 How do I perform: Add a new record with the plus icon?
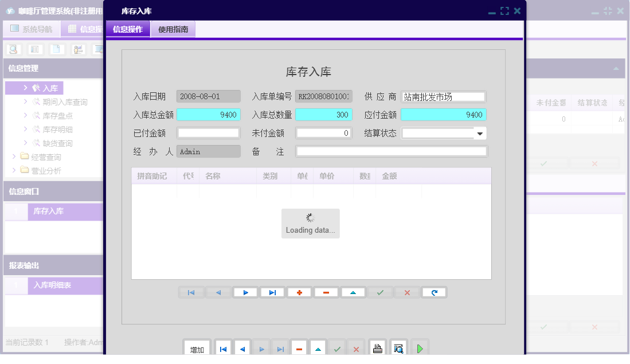point(299,292)
